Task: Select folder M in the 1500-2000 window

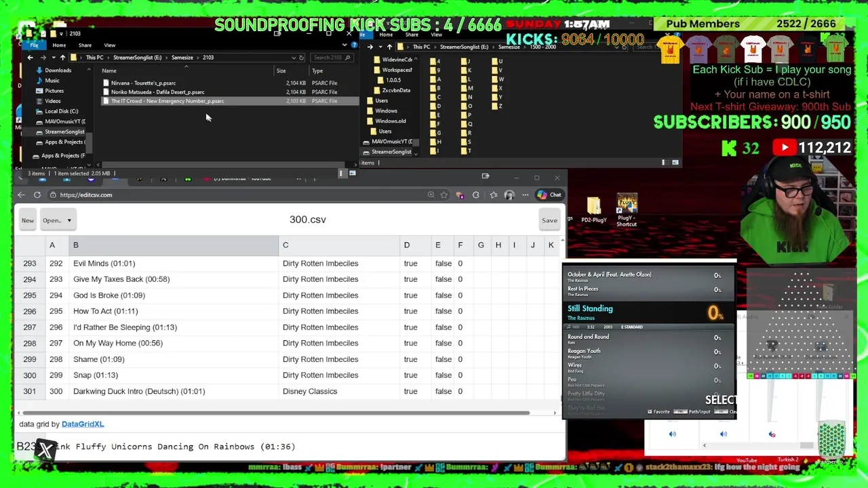Action: (466, 88)
